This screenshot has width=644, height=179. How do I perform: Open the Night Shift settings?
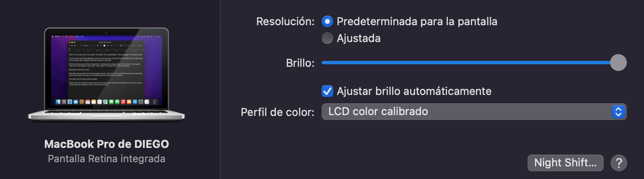pyautogui.click(x=565, y=163)
